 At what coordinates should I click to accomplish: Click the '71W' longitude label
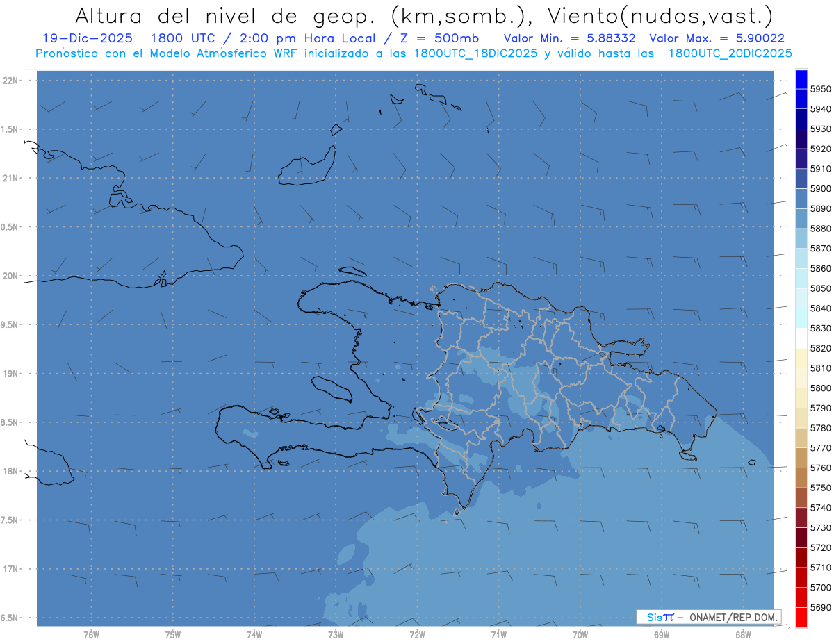pyautogui.click(x=498, y=635)
